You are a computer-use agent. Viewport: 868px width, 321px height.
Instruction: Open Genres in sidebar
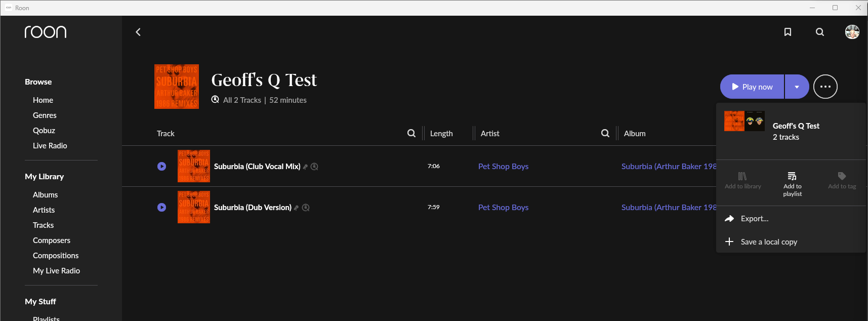pyautogui.click(x=45, y=115)
